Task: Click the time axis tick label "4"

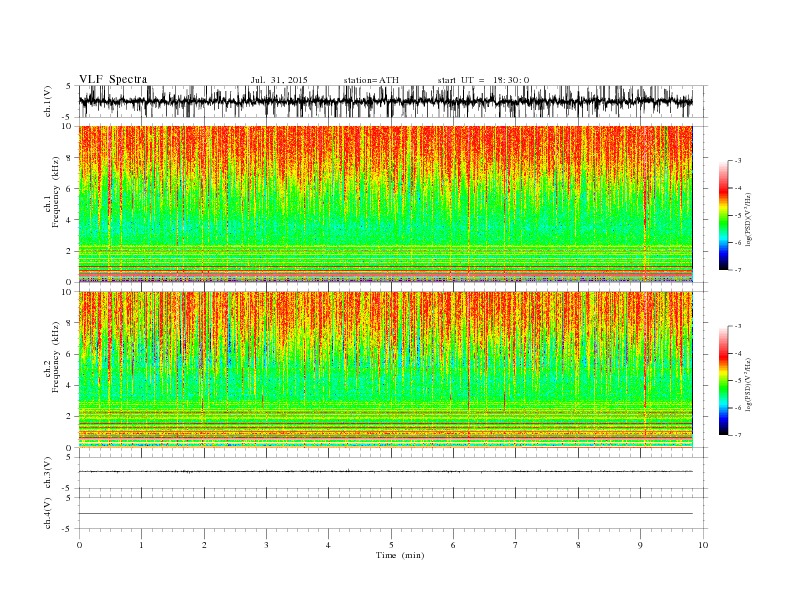Action: (328, 545)
